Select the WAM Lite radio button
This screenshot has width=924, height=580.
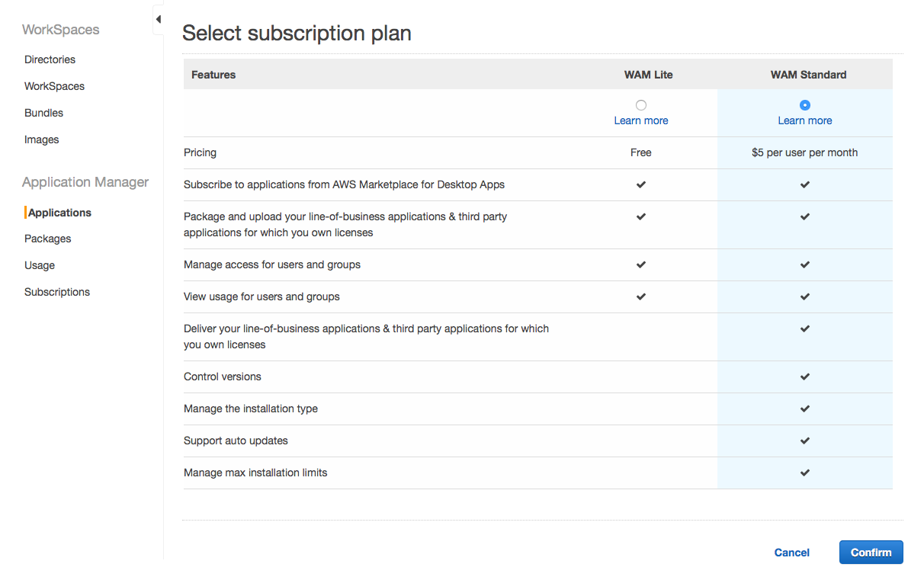pyautogui.click(x=641, y=104)
